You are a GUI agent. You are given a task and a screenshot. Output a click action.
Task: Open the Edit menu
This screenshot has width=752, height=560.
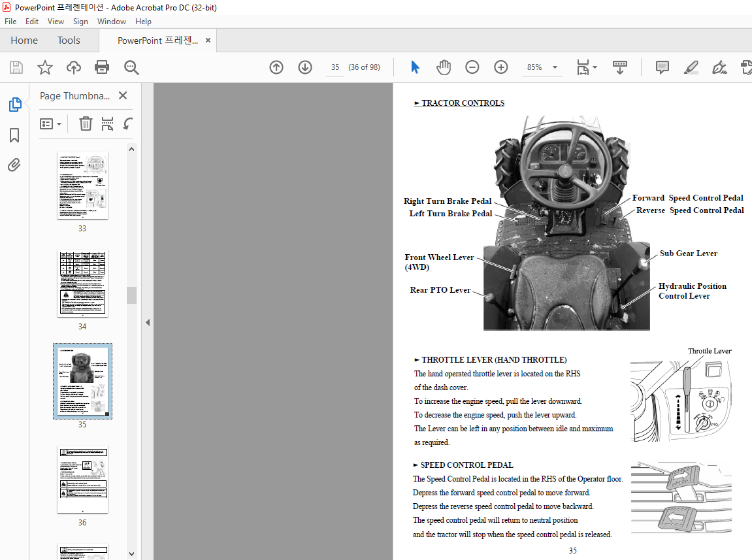click(32, 22)
